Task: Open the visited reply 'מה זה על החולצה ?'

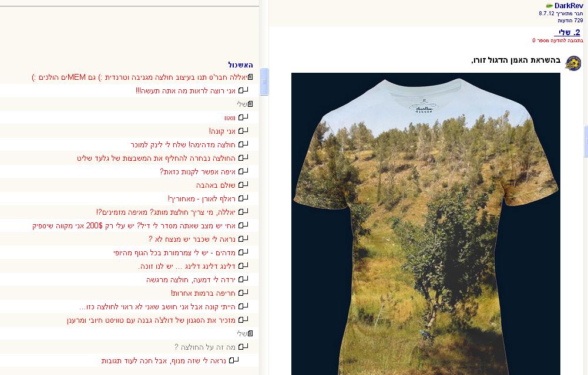Action: pyautogui.click(x=205, y=347)
